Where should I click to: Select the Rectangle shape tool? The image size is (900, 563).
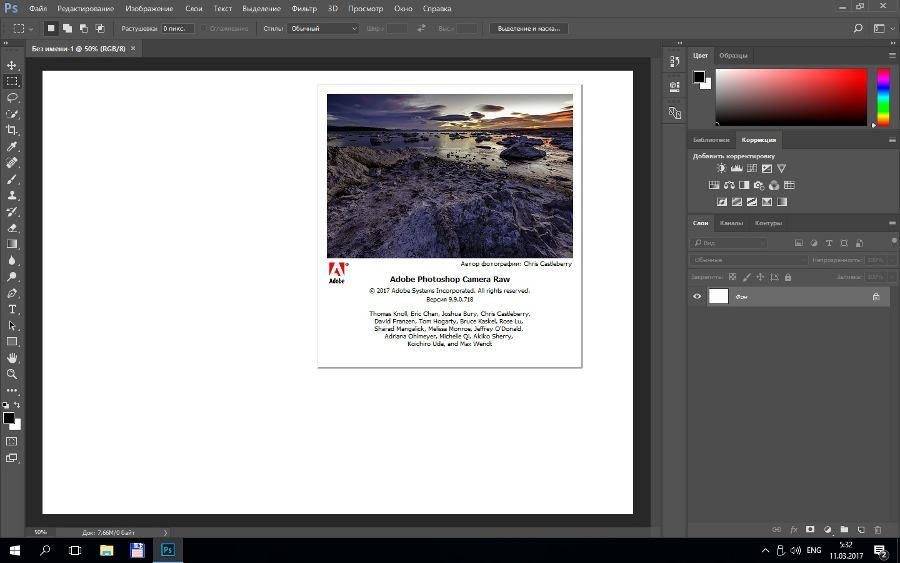pos(11,341)
